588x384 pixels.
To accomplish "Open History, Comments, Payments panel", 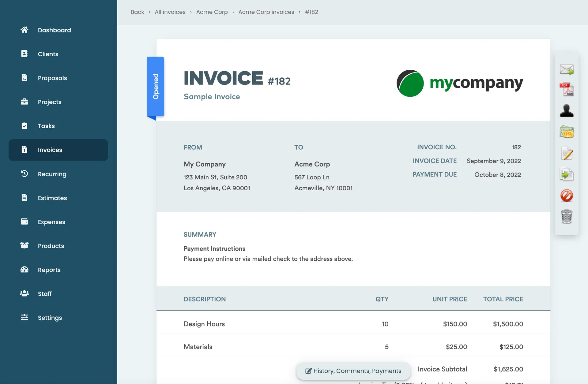I will pyautogui.click(x=353, y=371).
